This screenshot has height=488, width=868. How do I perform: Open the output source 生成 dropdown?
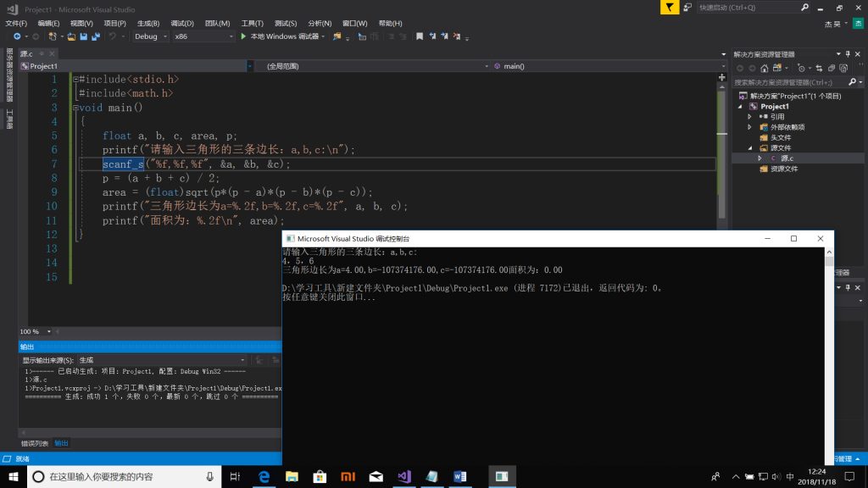[162, 360]
